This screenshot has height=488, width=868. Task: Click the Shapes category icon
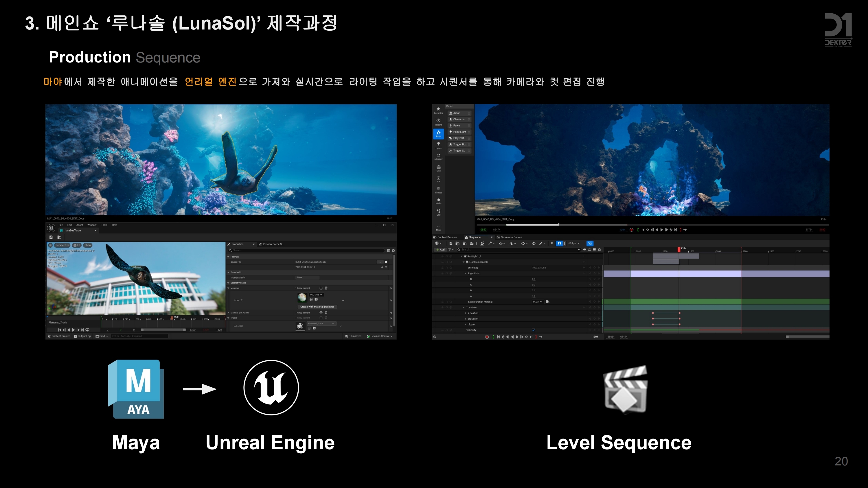[x=438, y=189]
